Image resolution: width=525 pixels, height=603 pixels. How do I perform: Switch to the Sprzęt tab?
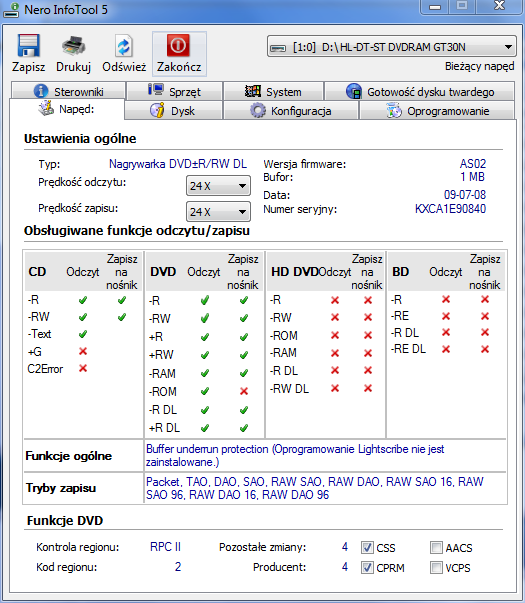coord(175,92)
